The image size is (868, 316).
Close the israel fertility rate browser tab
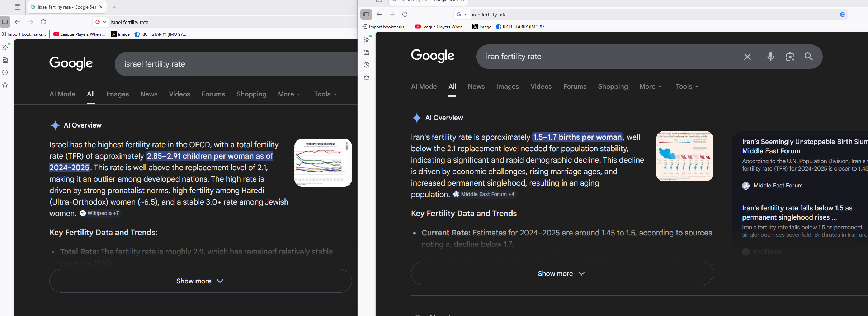click(x=101, y=7)
